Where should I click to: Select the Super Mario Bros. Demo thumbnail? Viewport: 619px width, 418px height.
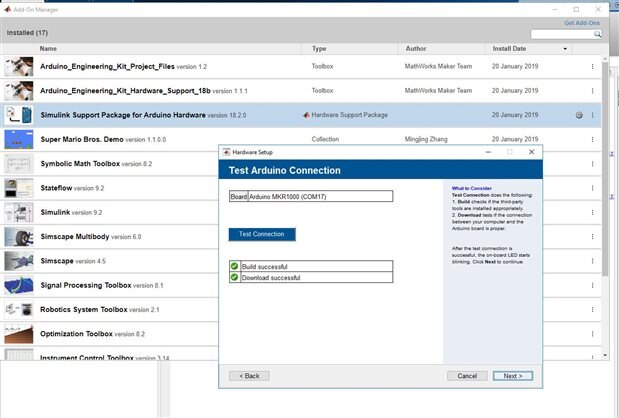[19, 139]
